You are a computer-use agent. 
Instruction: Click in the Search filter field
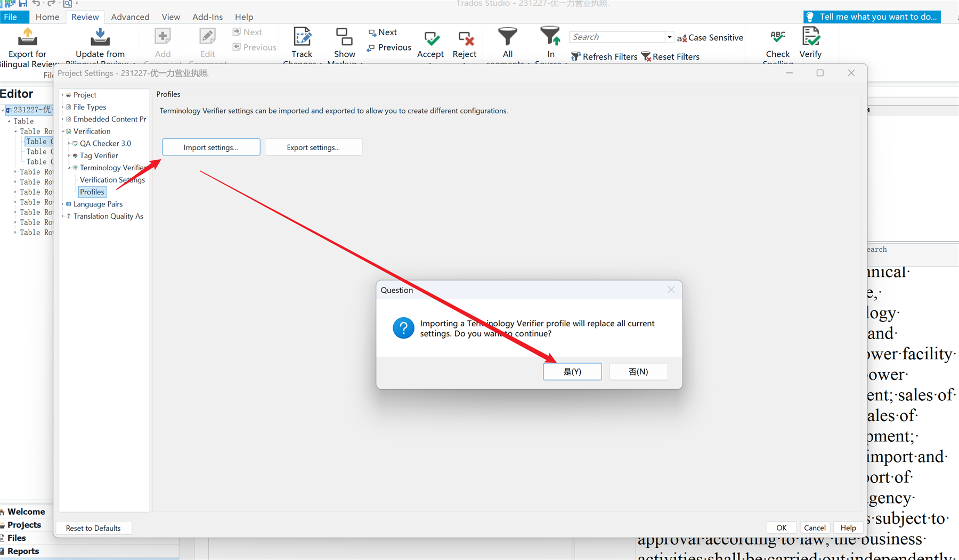click(x=617, y=37)
